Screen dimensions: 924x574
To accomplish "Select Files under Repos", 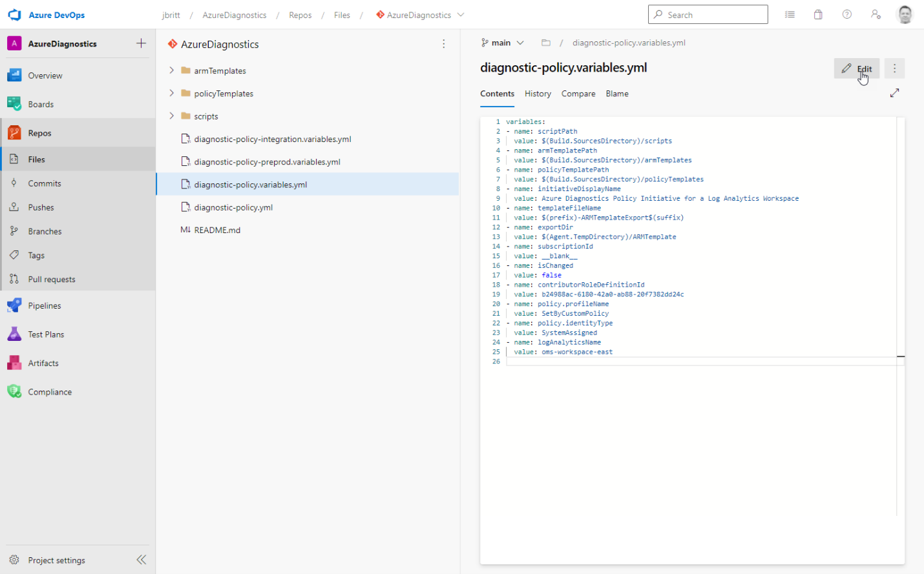I will point(78,159).
